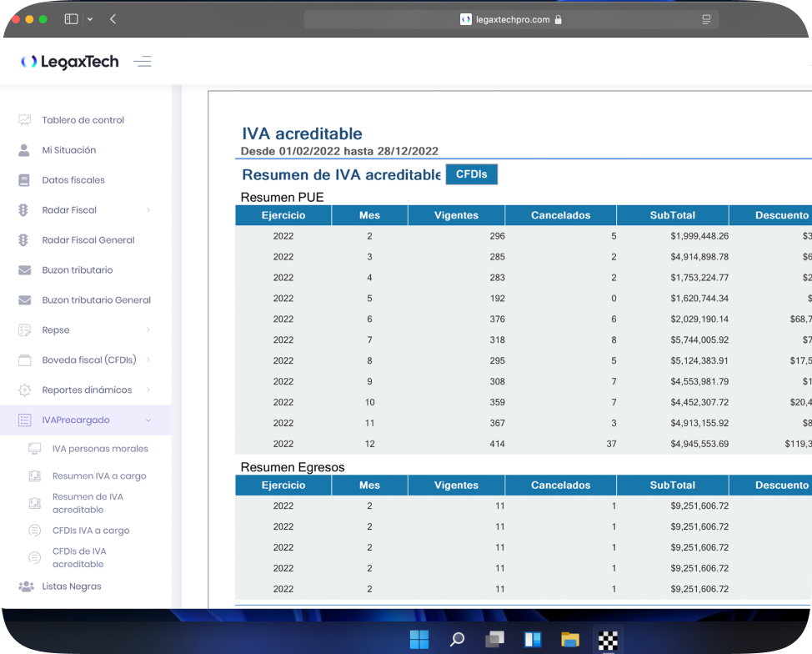Click the CFDIs button
812x654 pixels.
coord(472,174)
